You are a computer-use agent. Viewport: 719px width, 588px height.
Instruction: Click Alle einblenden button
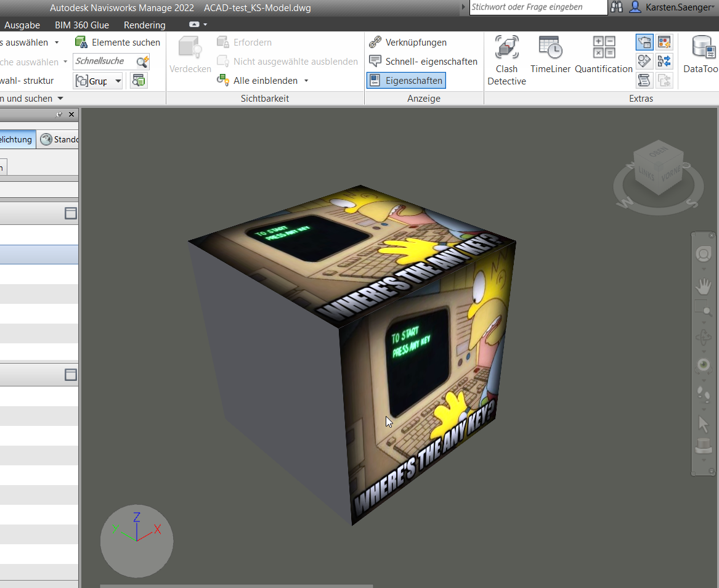tap(258, 80)
